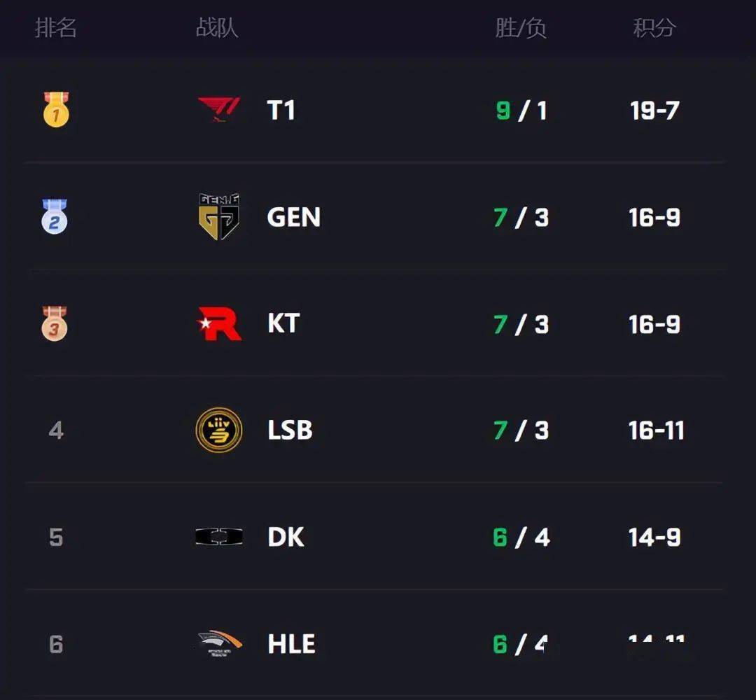The height and width of the screenshot is (700, 756).
Task: Select the 排名 column header
Action: point(56,28)
